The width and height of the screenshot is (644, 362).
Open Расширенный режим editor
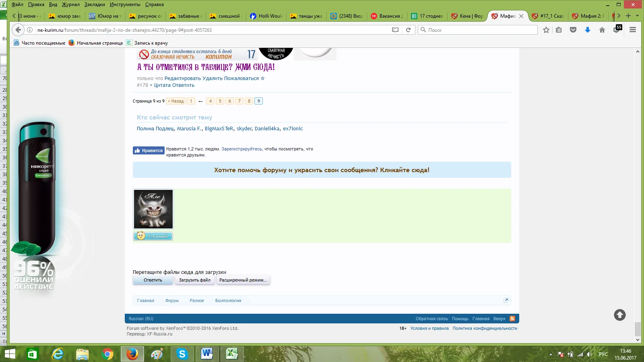243,280
